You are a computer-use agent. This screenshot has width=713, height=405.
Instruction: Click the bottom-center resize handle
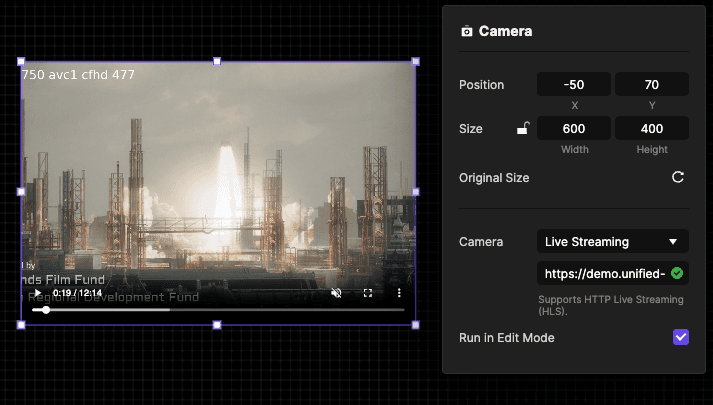click(x=217, y=325)
